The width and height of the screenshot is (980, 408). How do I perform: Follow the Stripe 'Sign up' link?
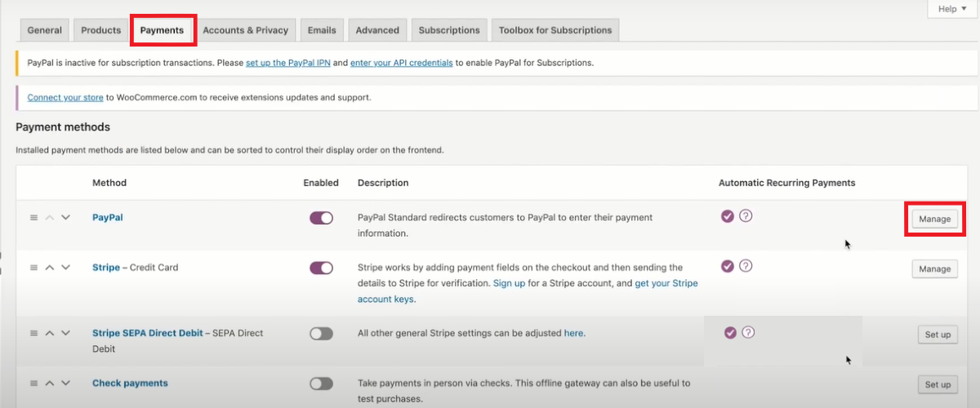pyautogui.click(x=509, y=283)
